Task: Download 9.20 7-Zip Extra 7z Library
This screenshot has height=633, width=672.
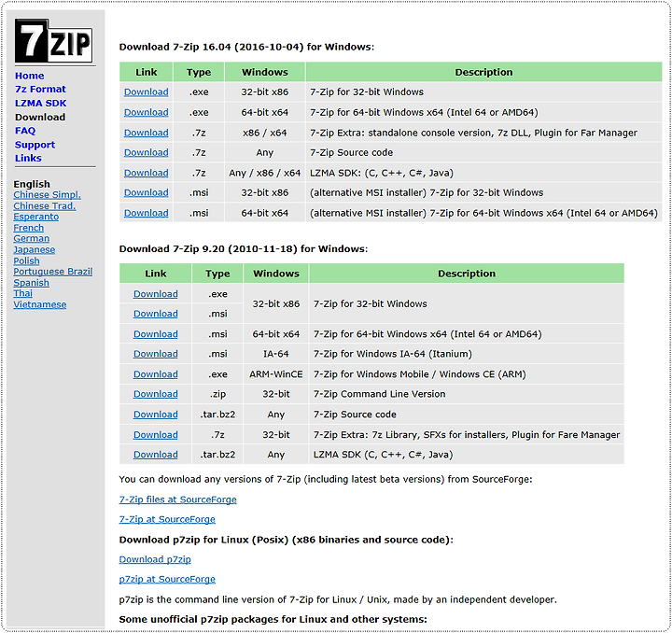Action: [x=156, y=434]
